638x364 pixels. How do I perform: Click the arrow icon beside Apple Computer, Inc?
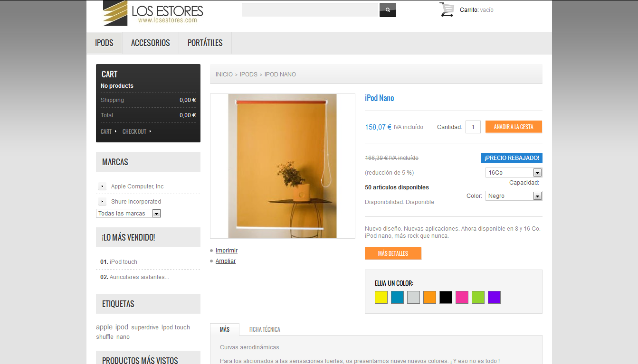point(102,187)
